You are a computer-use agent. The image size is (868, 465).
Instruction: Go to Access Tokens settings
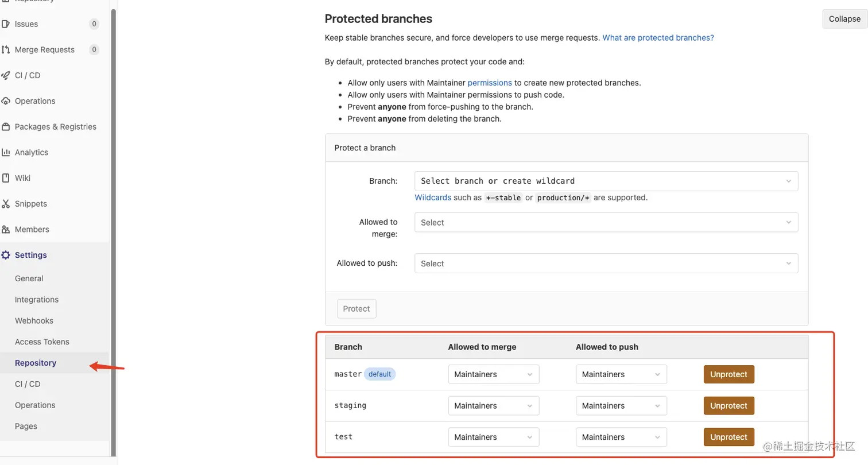[42, 342]
